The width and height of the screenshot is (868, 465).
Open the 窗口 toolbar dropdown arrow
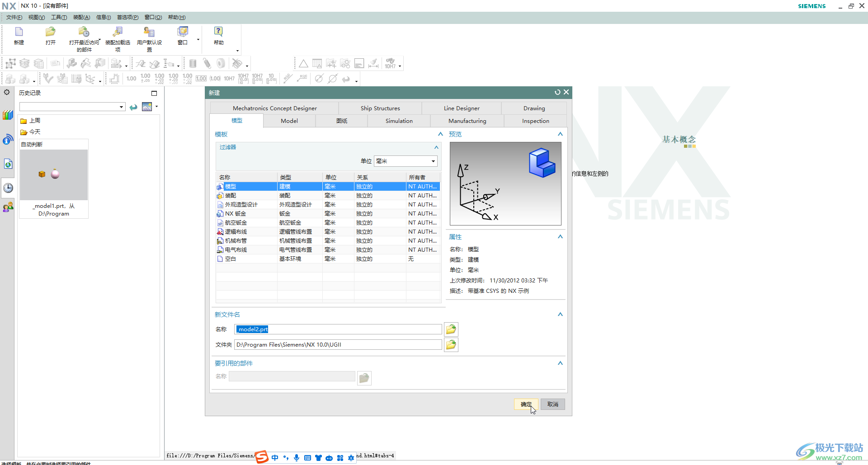click(198, 40)
